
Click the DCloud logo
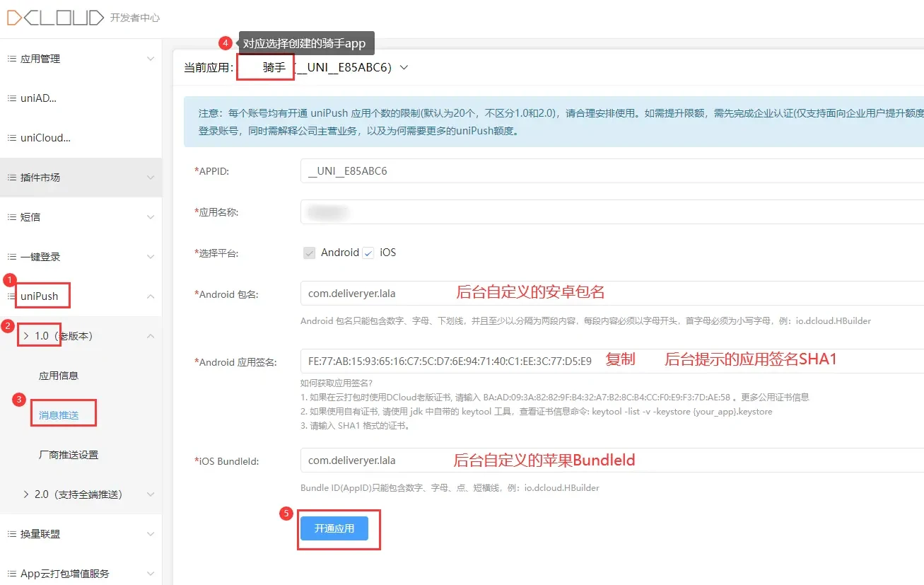(x=55, y=17)
